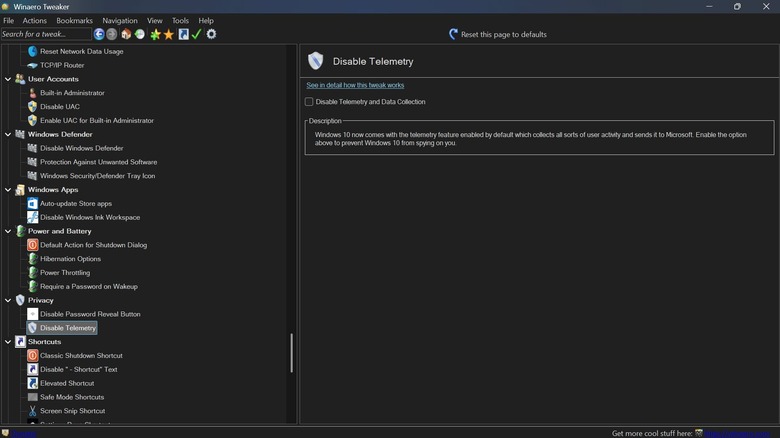The height and width of the screenshot is (438, 780).
Task: Open the File menu
Action: coord(8,20)
